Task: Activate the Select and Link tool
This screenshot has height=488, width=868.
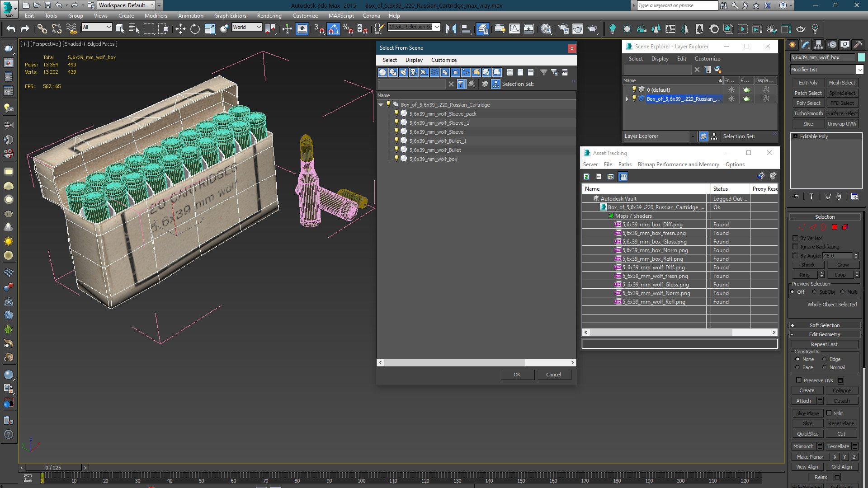Action: point(42,29)
